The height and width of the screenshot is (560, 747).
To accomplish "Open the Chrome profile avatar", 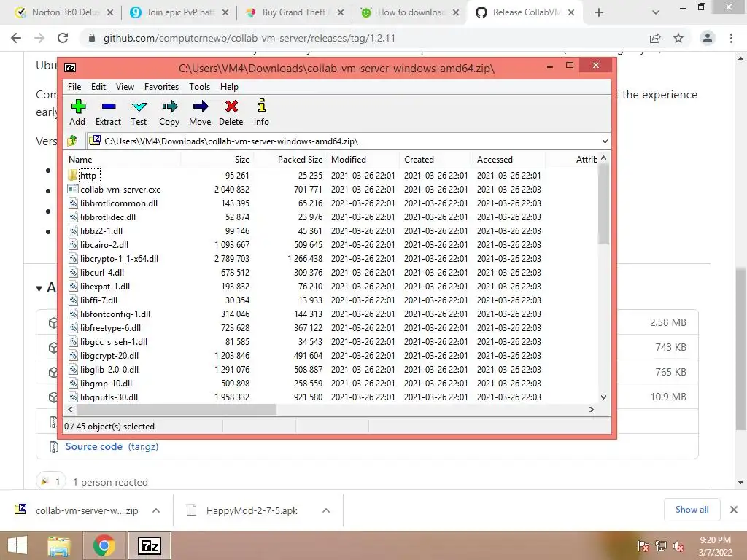I will [x=708, y=38].
